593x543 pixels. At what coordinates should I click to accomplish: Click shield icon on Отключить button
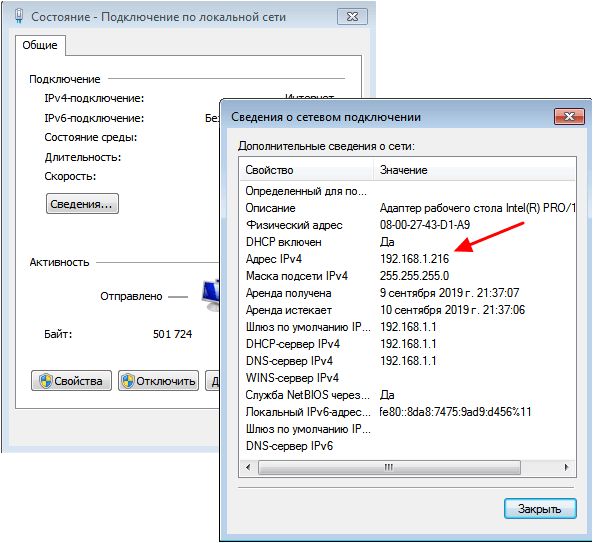128,381
